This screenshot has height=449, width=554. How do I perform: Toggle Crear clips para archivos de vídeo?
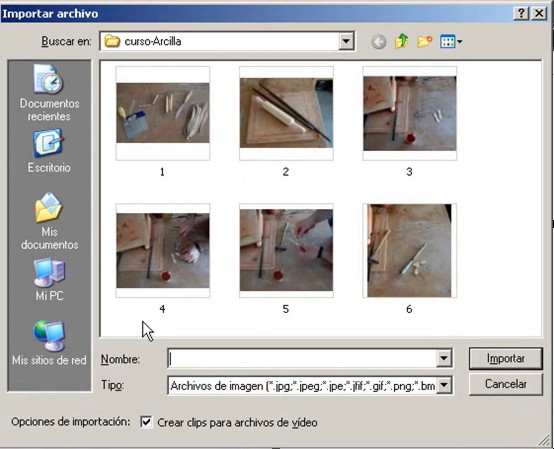[x=146, y=422]
